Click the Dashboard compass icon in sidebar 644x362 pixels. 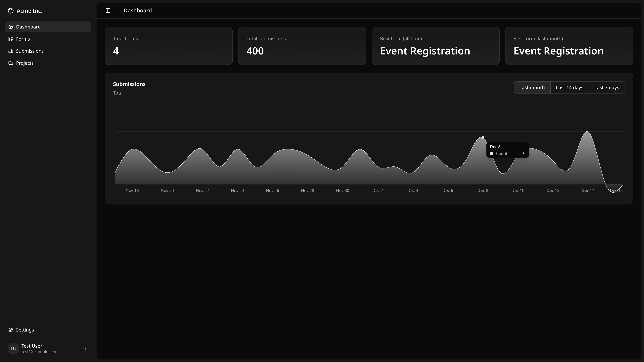coord(11,27)
